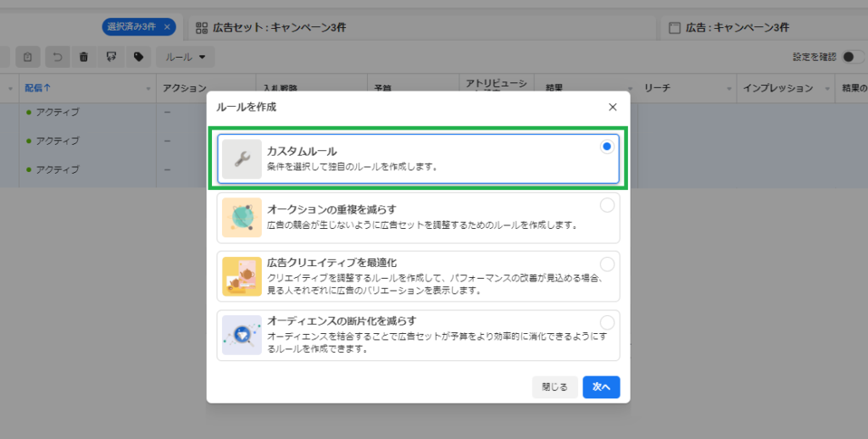The width and height of the screenshot is (868, 439).
Task: Close the ルールを作成 dialog with X
Action: [x=612, y=107]
